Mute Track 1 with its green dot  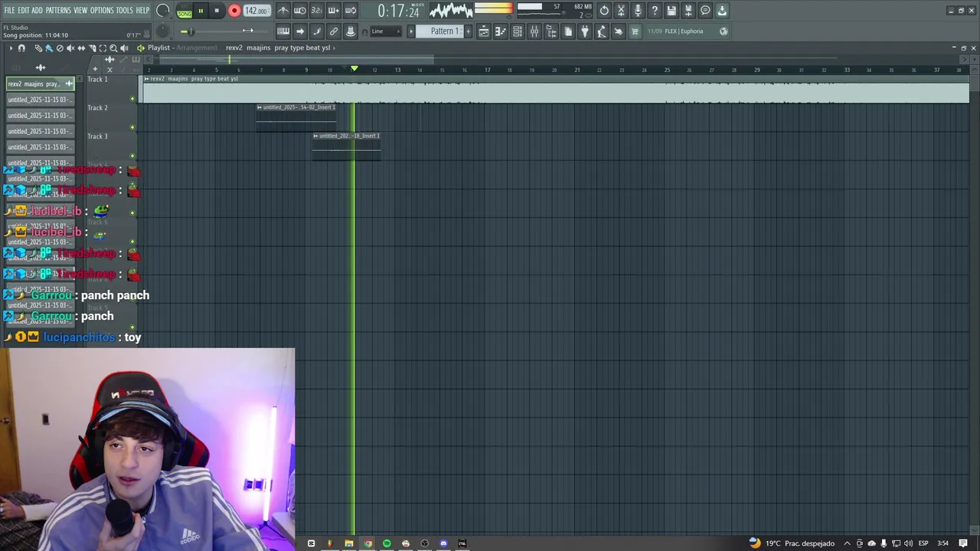coord(132,99)
